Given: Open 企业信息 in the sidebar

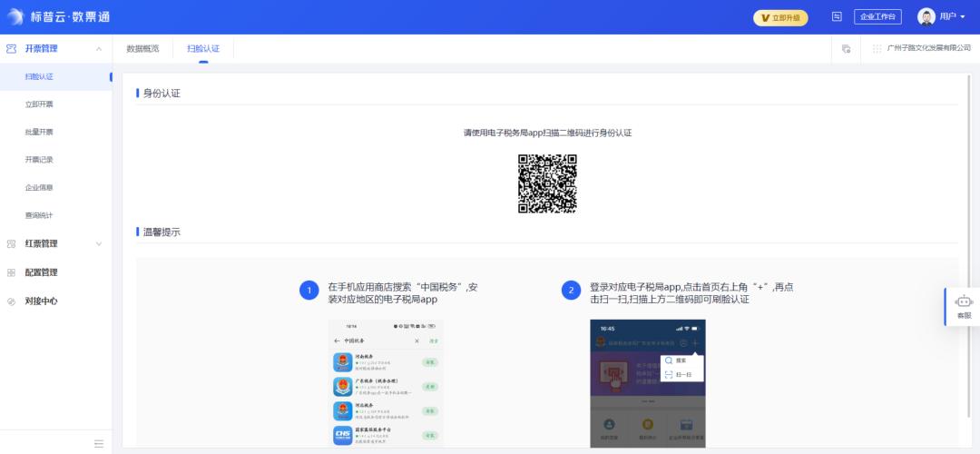Looking at the screenshot, I should pyautogui.click(x=39, y=188).
